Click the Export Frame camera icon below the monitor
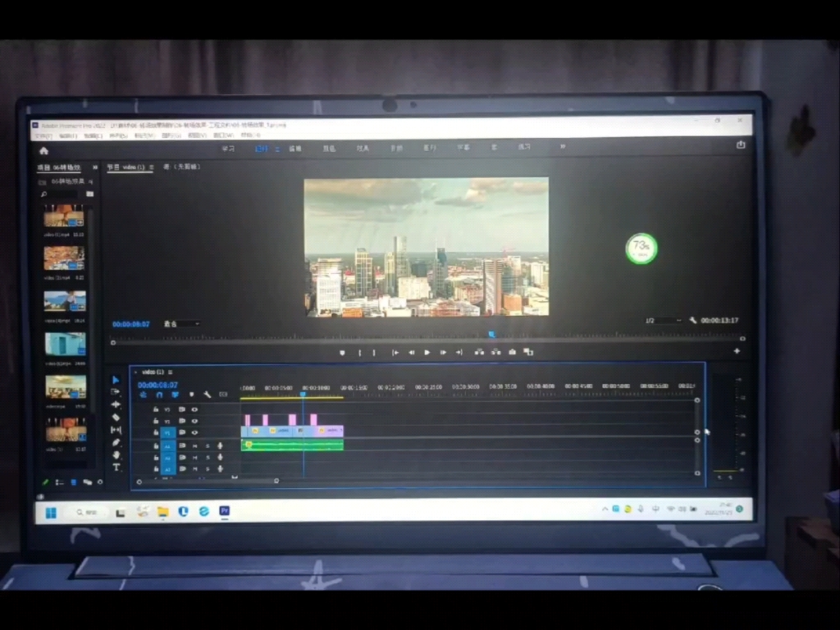The height and width of the screenshot is (630, 840). pos(513,352)
